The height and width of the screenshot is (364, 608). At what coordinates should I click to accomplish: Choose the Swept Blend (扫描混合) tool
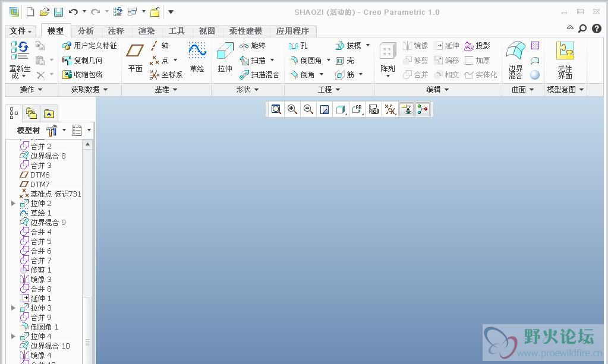[259, 74]
